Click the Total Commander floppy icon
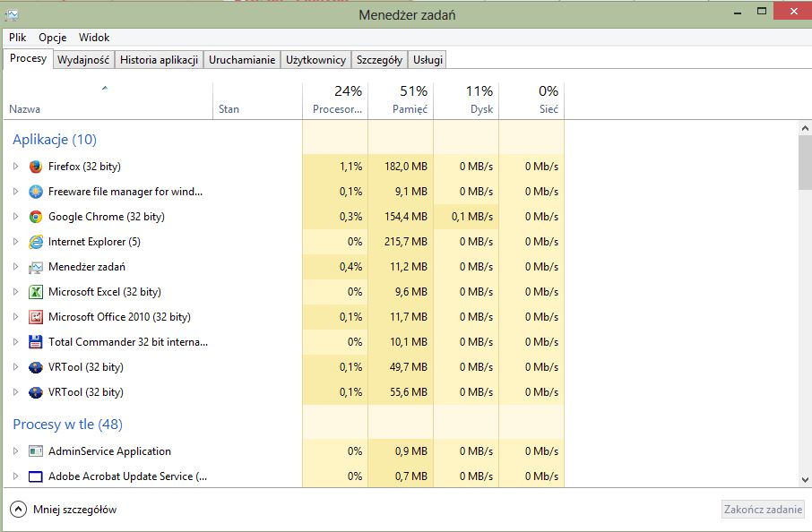 pyautogui.click(x=35, y=341)
